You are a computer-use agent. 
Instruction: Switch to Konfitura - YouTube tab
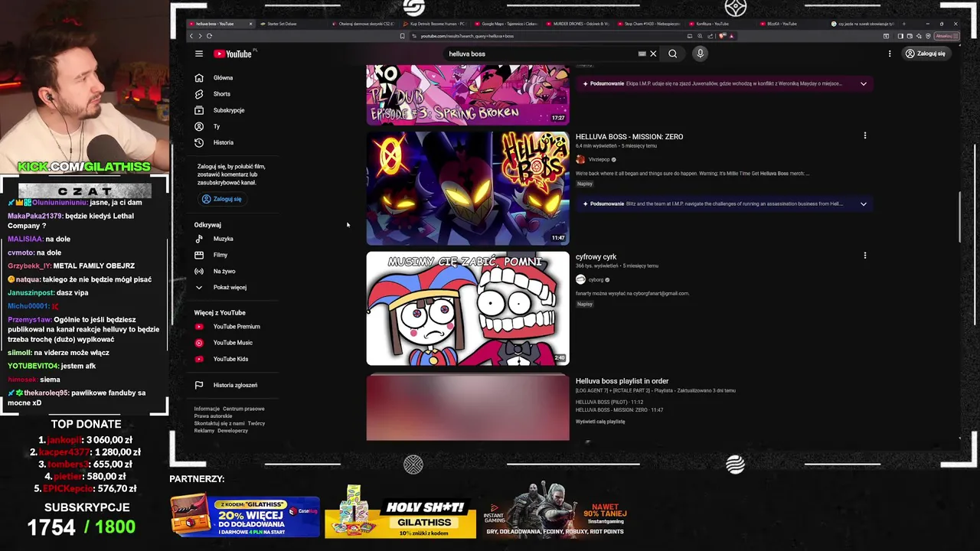720,24
